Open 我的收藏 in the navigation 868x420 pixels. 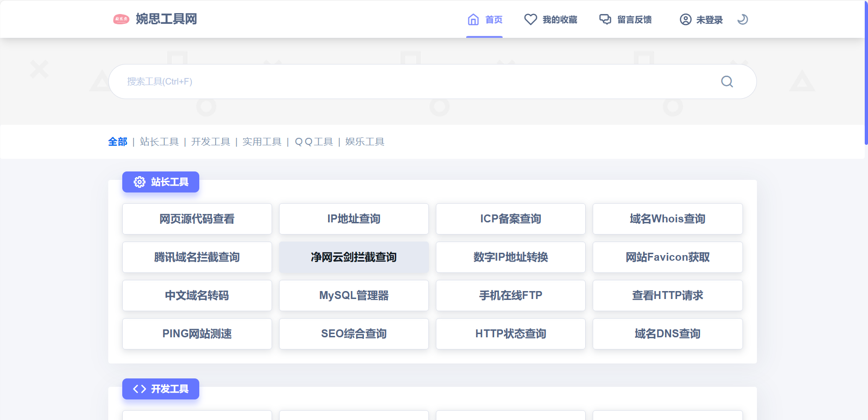tap(551, 19)
